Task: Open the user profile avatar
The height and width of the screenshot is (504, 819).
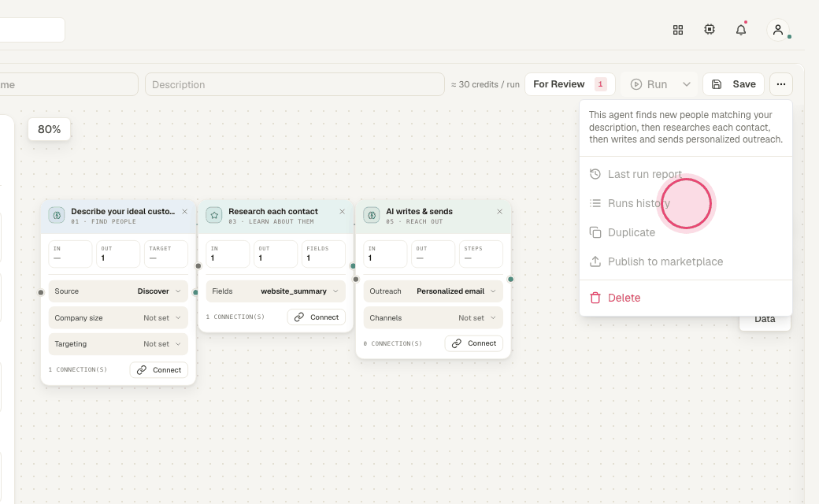Action: point(778,30)
